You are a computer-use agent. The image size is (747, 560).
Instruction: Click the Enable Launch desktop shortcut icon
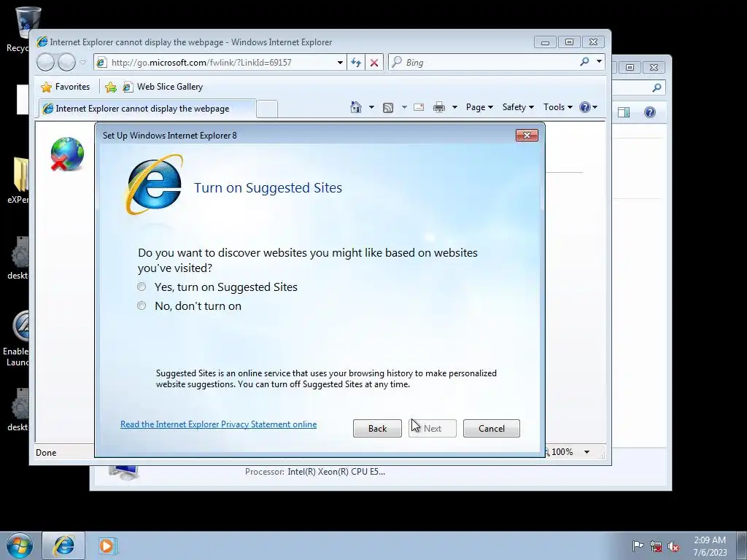pos(18,339)
